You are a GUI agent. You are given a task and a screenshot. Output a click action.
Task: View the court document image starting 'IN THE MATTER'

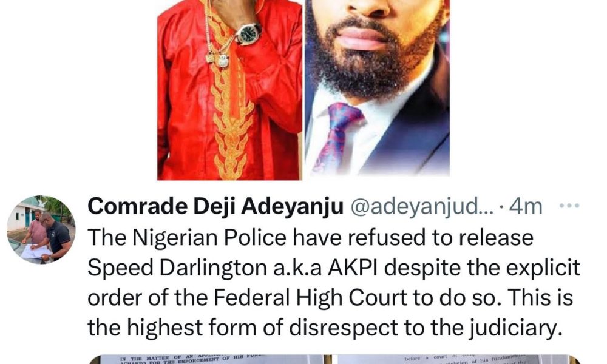[x=210, y=360]
